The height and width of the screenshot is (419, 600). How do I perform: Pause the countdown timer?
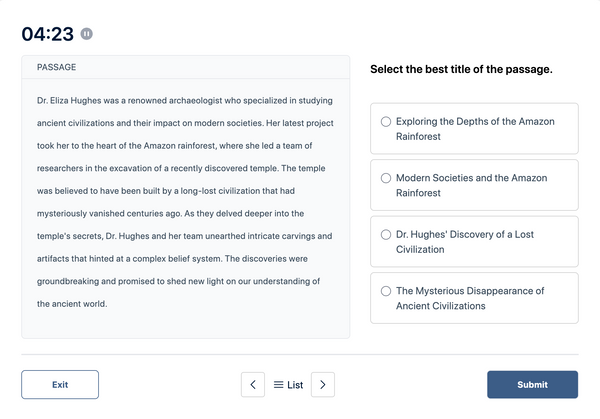[x=86, y=34]
